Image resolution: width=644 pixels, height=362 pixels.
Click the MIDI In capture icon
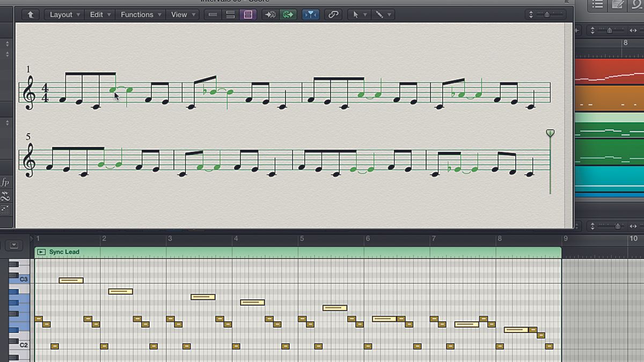270,14
